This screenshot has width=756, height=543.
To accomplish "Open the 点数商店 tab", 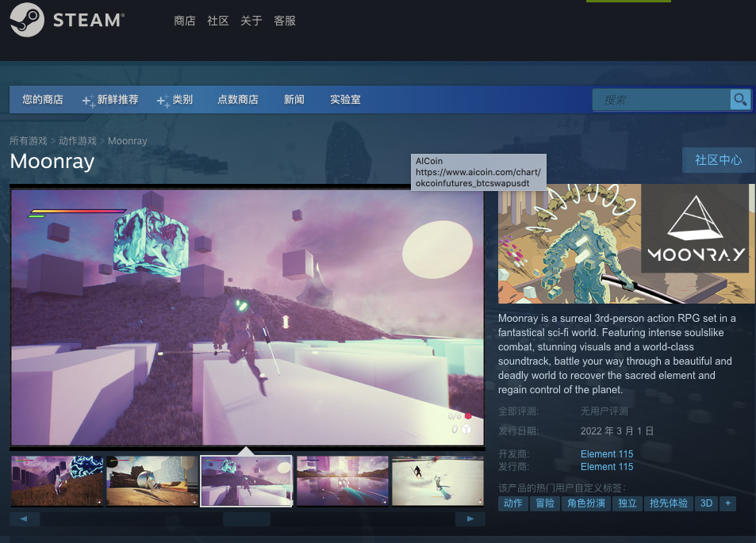I will tap(238, 100).
